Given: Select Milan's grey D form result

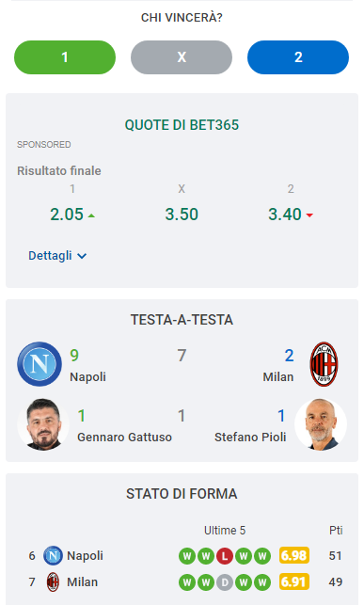Looking at the screenshot, I should (225, 582).
